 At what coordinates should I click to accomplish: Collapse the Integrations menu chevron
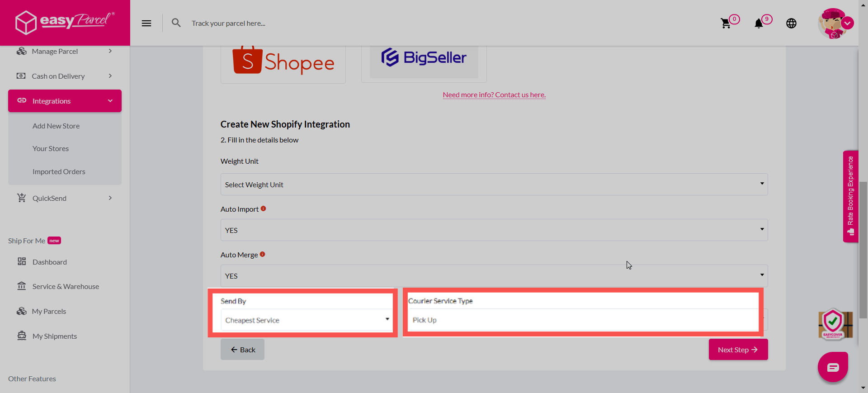point(110,100)
